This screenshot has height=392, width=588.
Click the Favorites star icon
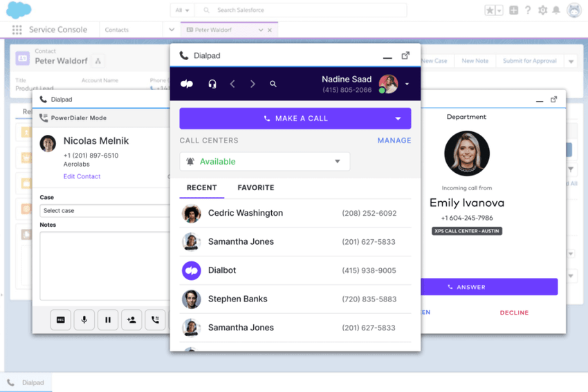(x=490, y=10)
